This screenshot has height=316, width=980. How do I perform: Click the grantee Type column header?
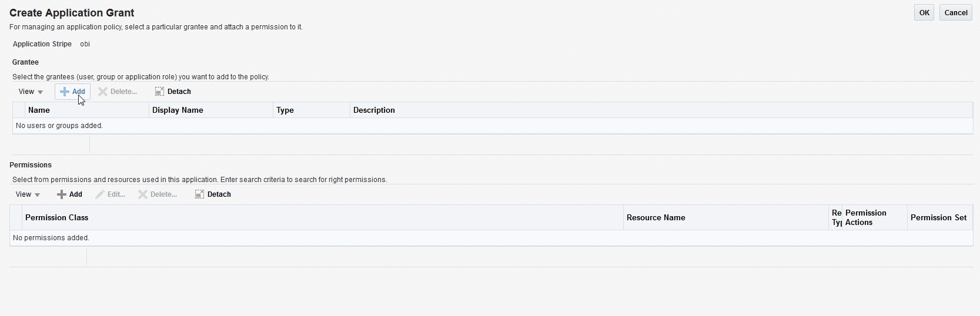(285, 110)
